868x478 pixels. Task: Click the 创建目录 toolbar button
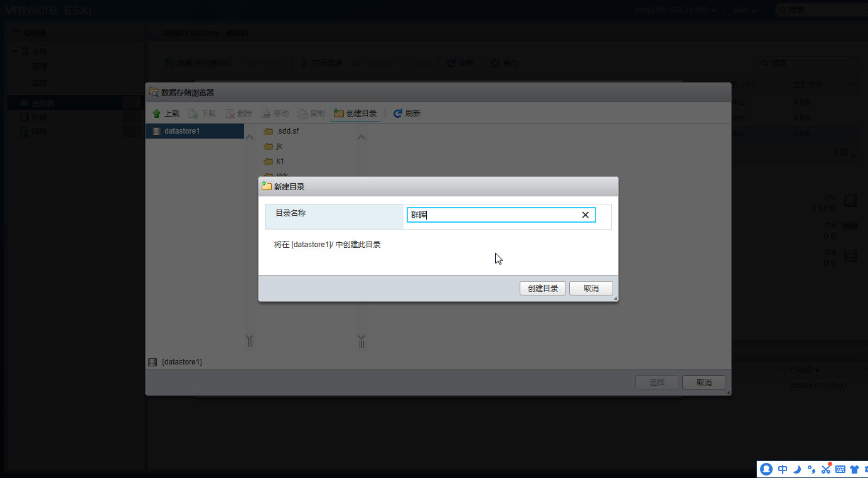click(355, 114)
